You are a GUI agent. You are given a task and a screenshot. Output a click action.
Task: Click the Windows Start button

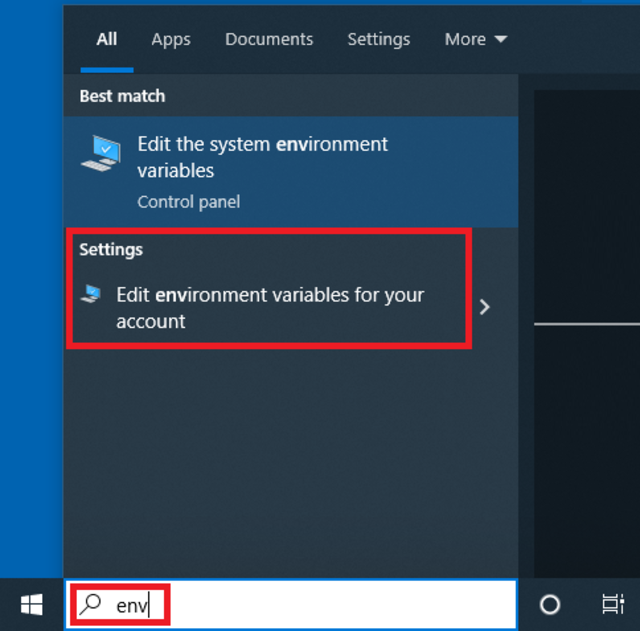click(x=31, y=604)
